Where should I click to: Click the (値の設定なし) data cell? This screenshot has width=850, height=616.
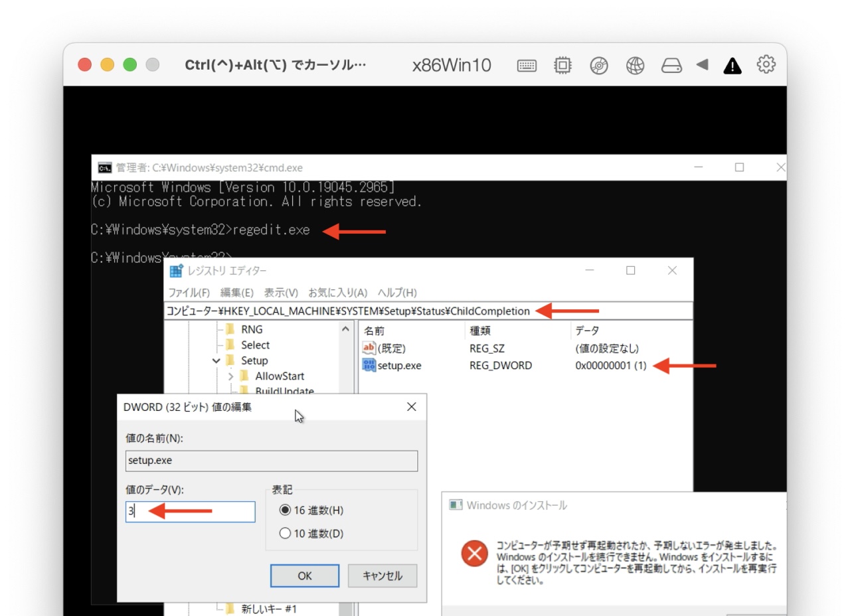[x=607, y=348]
